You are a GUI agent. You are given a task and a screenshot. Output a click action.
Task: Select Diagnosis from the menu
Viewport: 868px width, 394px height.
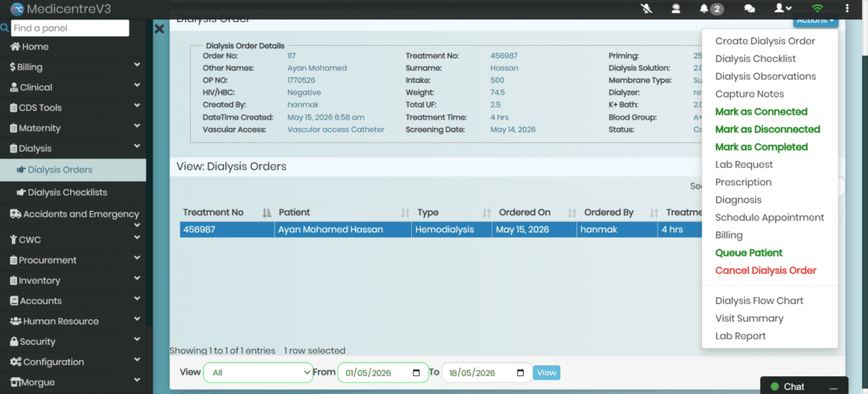tap(738, 200)
